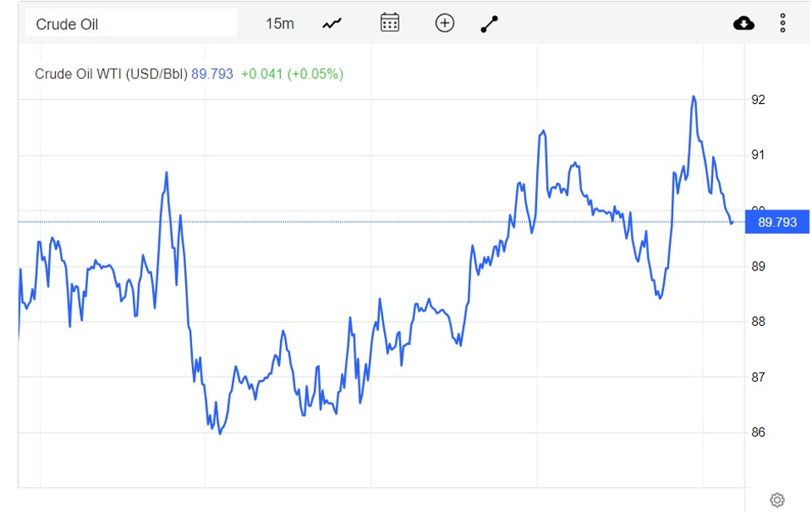Image resolution: width=812 pixels, height=528 pixels.
Task: Click the 86 price axis label
Action: click(x=758, y=432)
